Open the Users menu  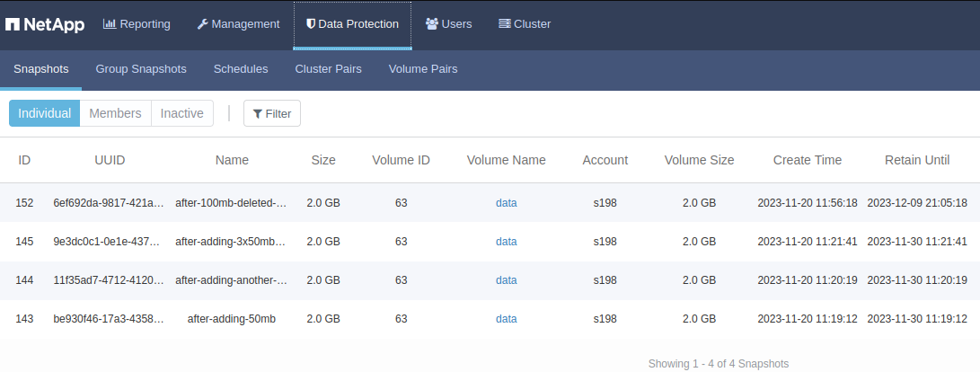(449, 23)
